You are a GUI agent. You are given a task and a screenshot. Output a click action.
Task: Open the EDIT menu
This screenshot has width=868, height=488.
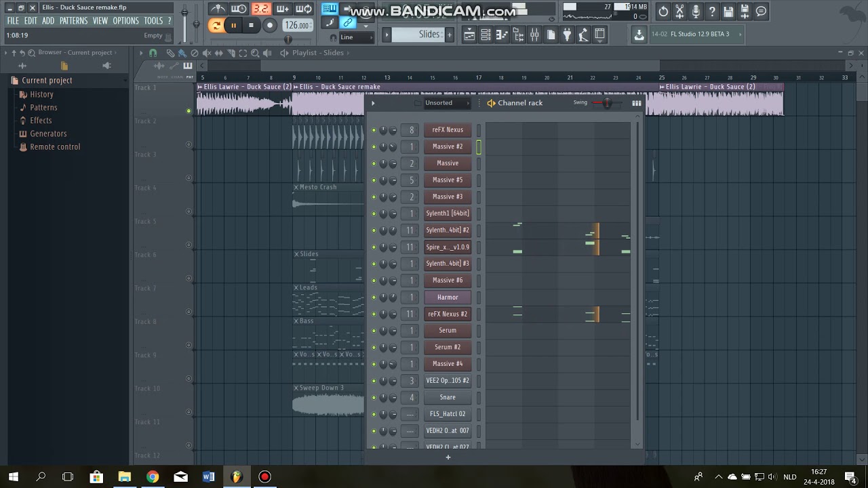(31, 21)
